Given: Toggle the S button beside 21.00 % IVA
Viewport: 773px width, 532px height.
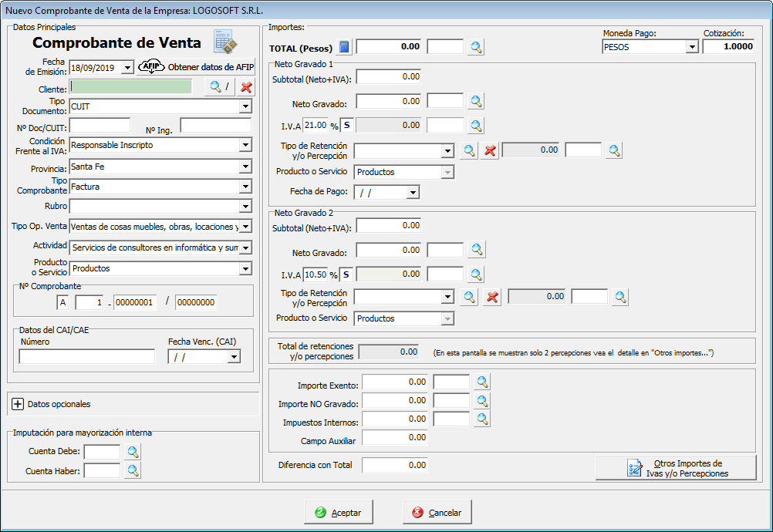Looking at the screenshot, I should (346, 125).
